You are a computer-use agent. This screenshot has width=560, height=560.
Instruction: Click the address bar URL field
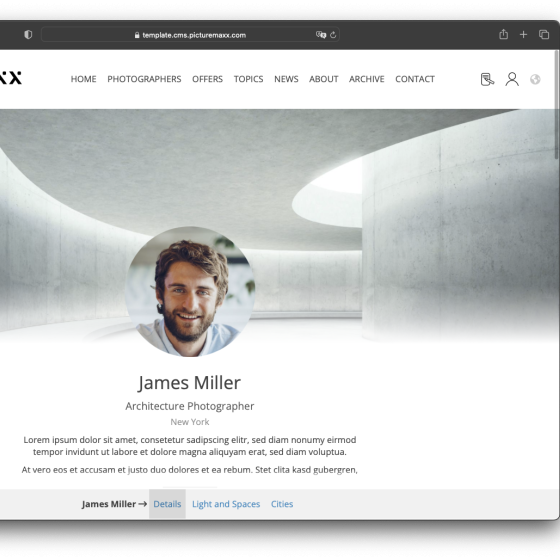pyautogui.click(x=190, y=35)
